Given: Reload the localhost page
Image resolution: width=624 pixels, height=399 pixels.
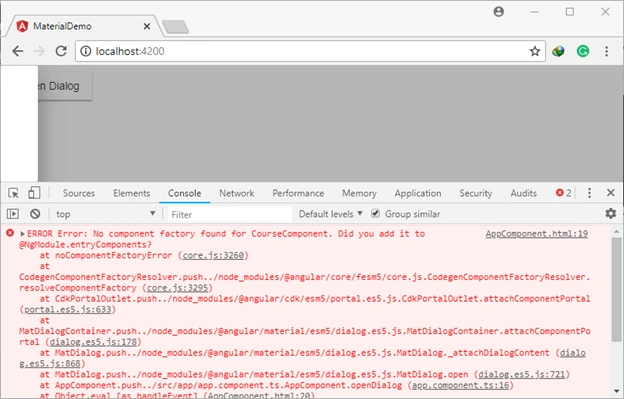Looking at the screenshot, I should pos(61,51).
